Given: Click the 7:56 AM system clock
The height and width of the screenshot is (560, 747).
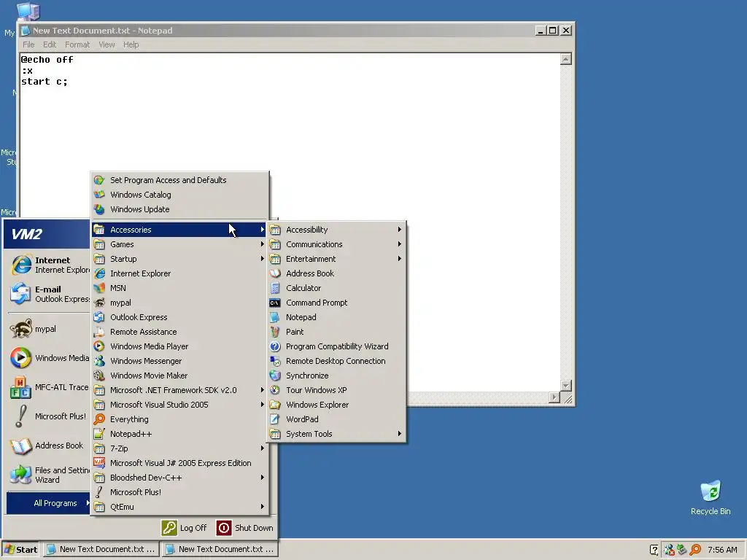Looking at the screenshot, I should pos(722,550).
